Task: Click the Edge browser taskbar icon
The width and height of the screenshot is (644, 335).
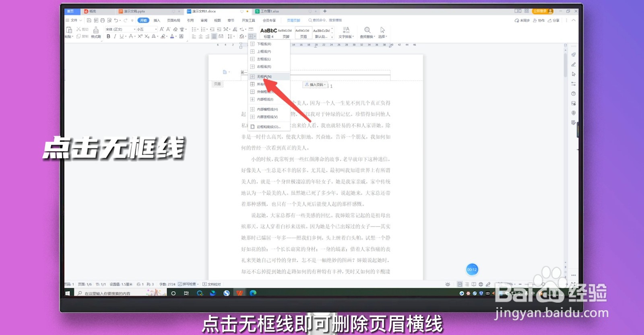Action: [x=253, y=293]
